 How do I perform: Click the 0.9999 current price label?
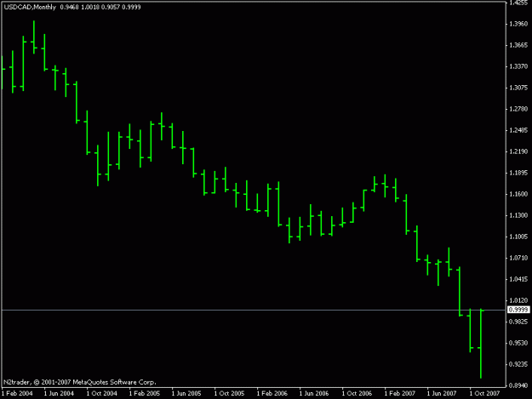[x=518, y=310]
